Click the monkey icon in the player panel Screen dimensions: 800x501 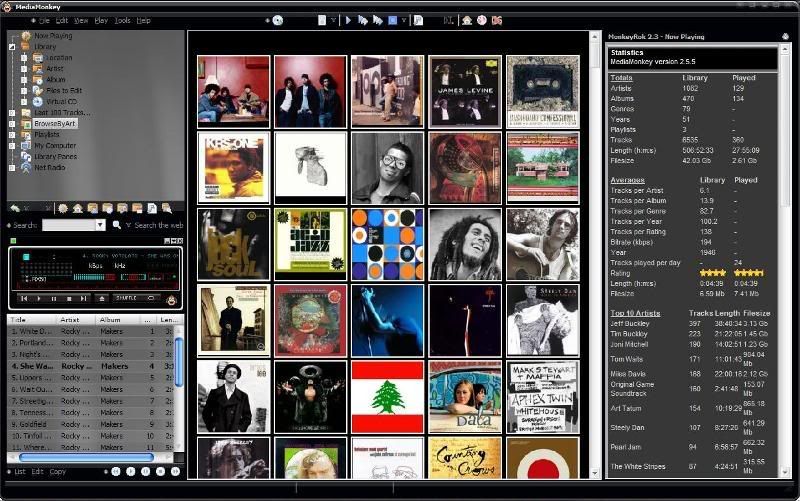pyautogui.click(x=171, y=300)
